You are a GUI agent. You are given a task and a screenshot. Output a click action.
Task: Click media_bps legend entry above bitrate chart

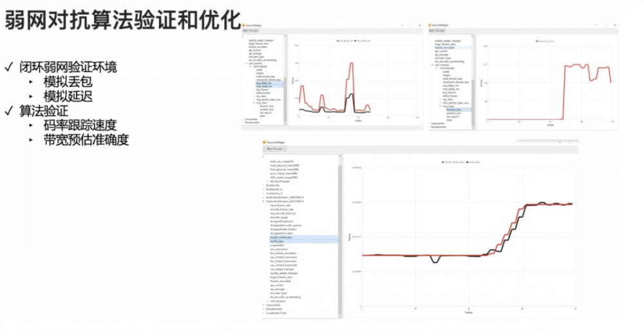[x=473, y=163]
